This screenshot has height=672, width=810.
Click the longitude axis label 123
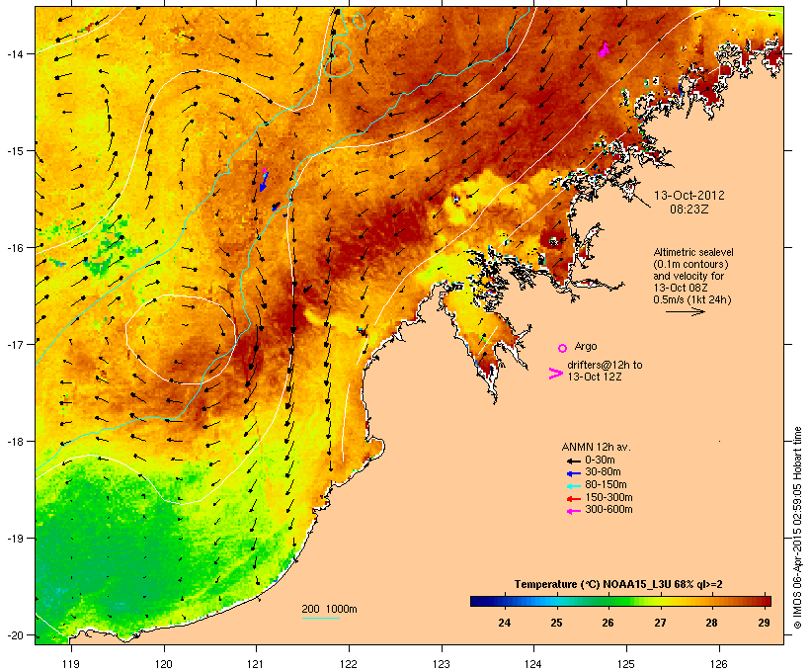pos(441,664)
